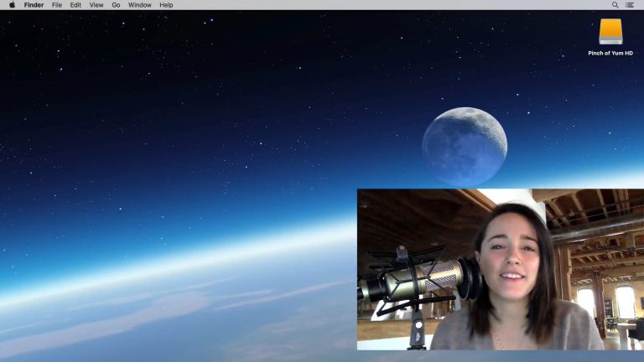Open the Finder menu

34,5
